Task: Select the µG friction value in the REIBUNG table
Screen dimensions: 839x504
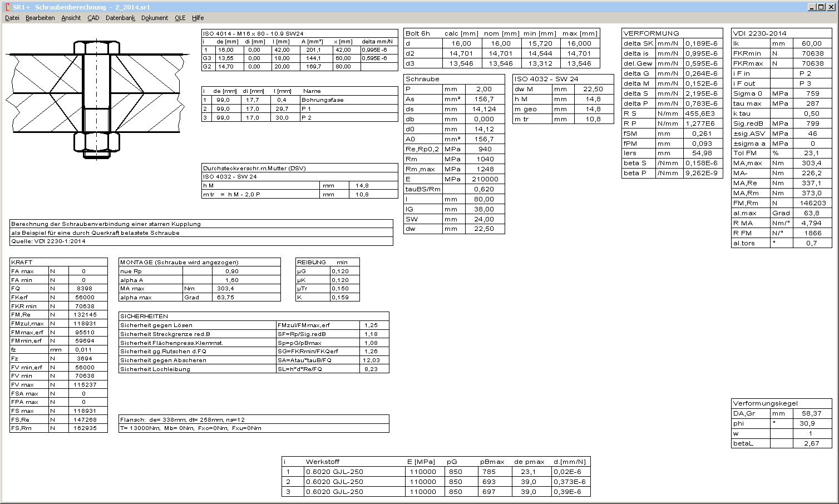Action: [340, 271]
